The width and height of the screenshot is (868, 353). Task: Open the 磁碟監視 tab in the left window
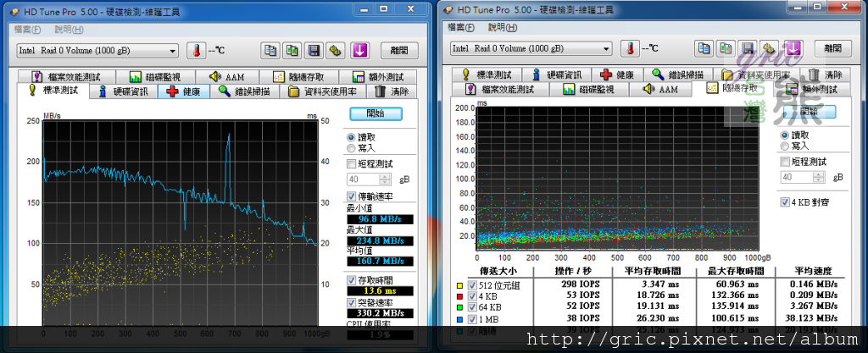click(x=156, y=77)
